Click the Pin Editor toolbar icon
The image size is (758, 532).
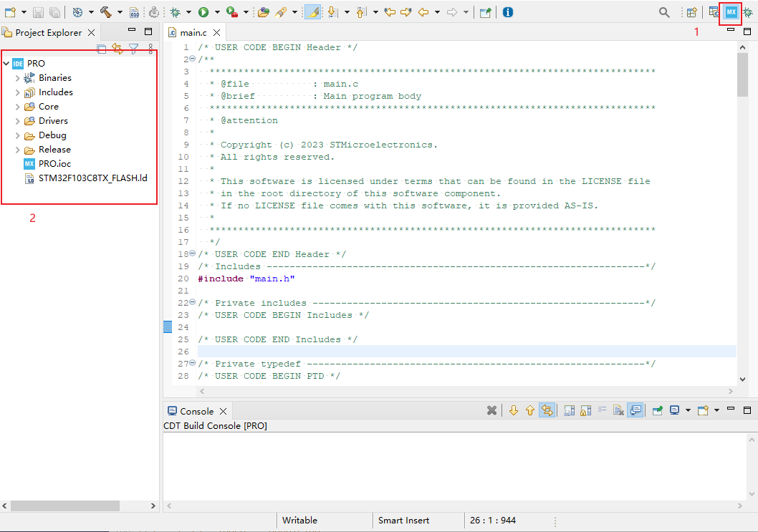point(485,12)
